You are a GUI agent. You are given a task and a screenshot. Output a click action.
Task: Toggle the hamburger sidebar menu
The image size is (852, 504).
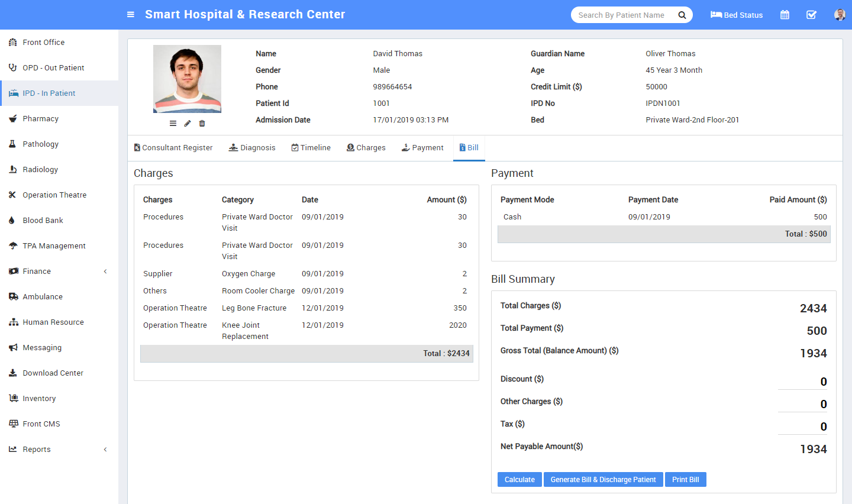[x=131, y=15]
